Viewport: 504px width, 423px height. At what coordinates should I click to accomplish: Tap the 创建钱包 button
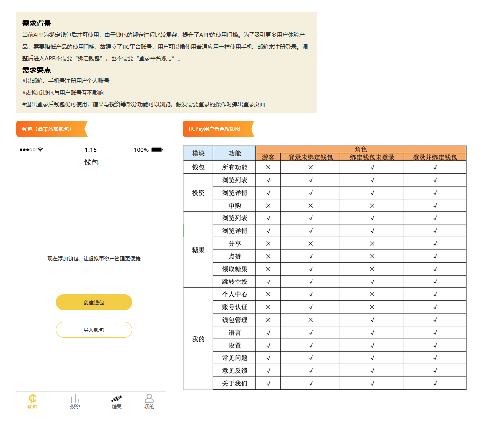click(x=94, y=302)
